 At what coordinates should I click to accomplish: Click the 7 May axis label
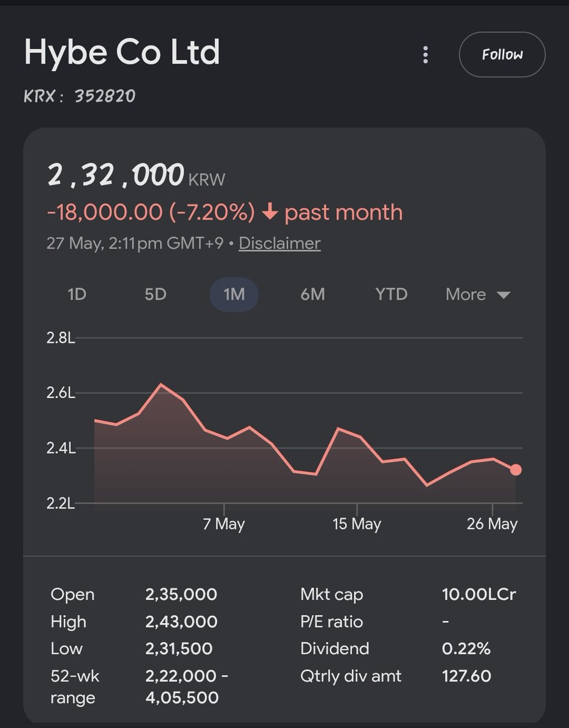(x=224, y=524)
